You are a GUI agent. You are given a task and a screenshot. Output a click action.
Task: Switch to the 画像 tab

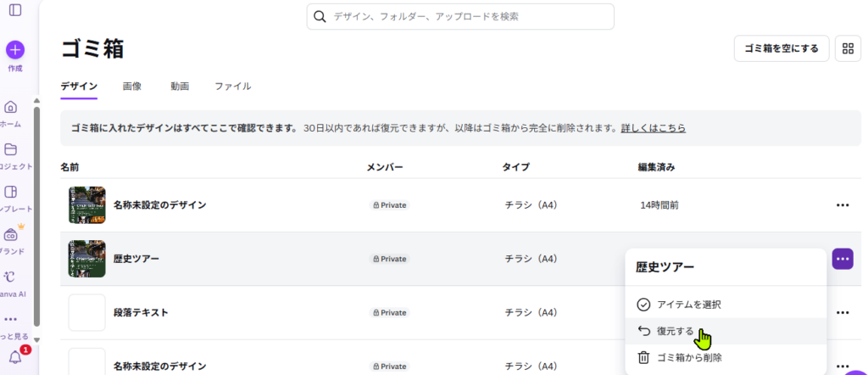click(132, 87)
